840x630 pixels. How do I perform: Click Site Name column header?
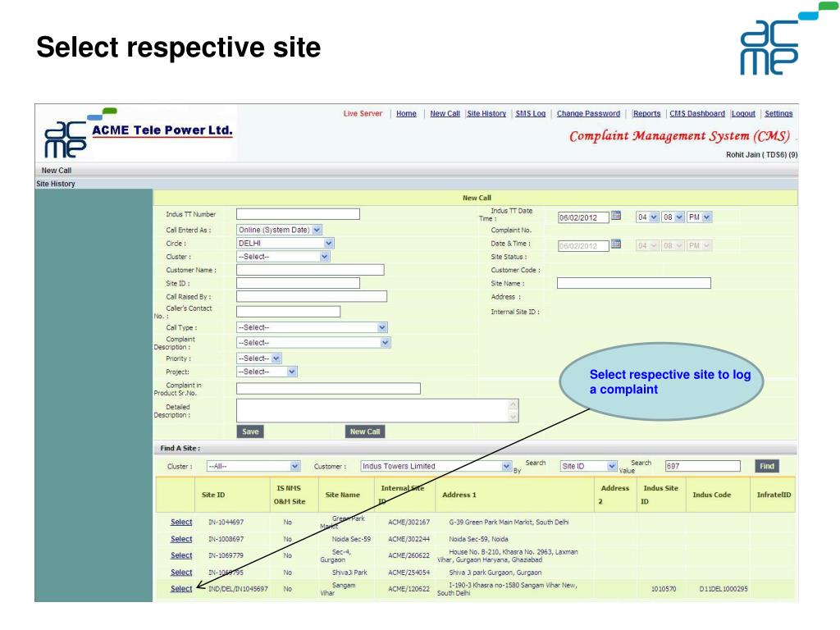[x=342, y=495]
